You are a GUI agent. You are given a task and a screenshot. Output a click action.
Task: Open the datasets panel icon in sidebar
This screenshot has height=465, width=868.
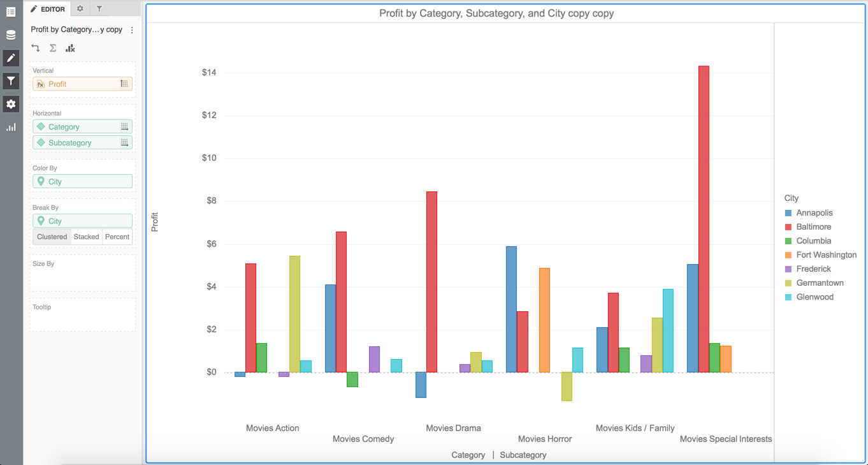11,35
